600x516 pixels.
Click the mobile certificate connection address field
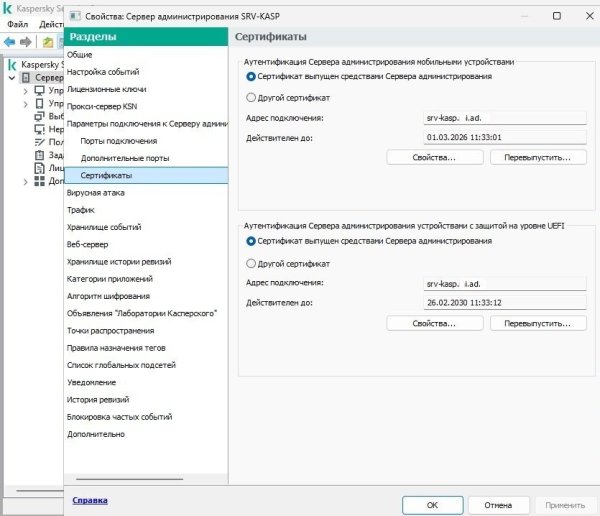tap(505, 118)
